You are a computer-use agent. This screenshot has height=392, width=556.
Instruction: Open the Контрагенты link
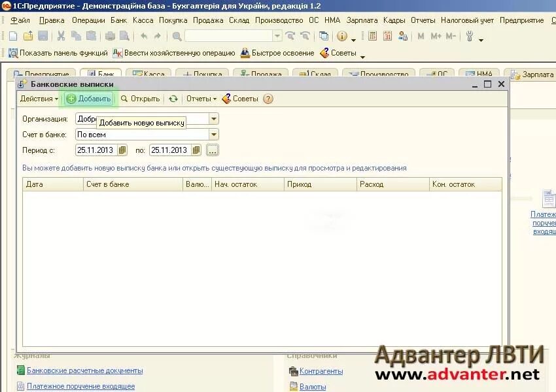321,371
